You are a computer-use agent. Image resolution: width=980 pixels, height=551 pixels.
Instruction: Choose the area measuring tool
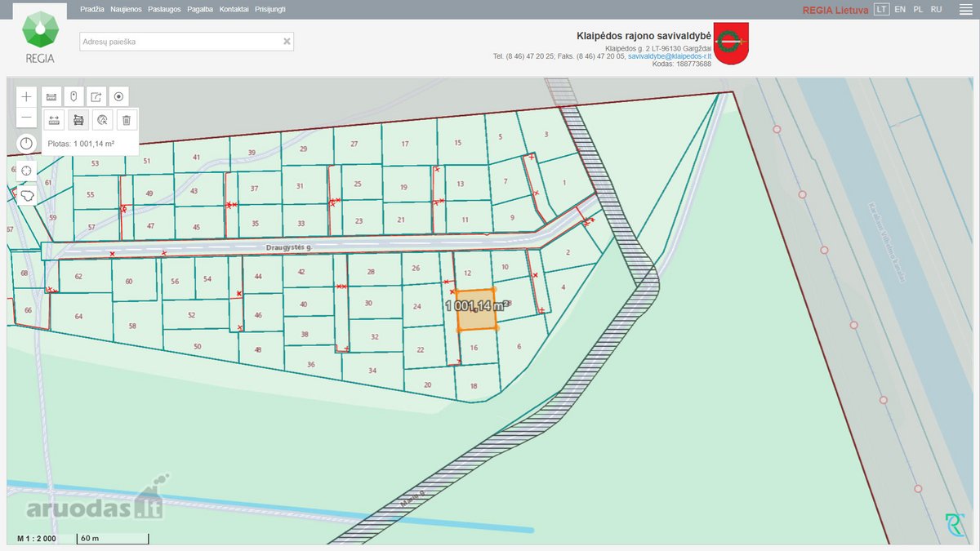[x=78, y=120]
